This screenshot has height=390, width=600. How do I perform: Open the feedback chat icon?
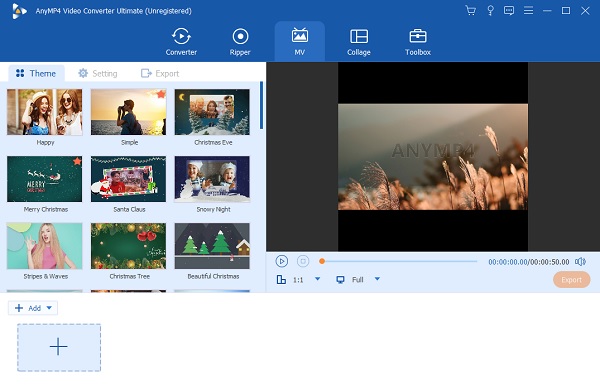point(509,10)
